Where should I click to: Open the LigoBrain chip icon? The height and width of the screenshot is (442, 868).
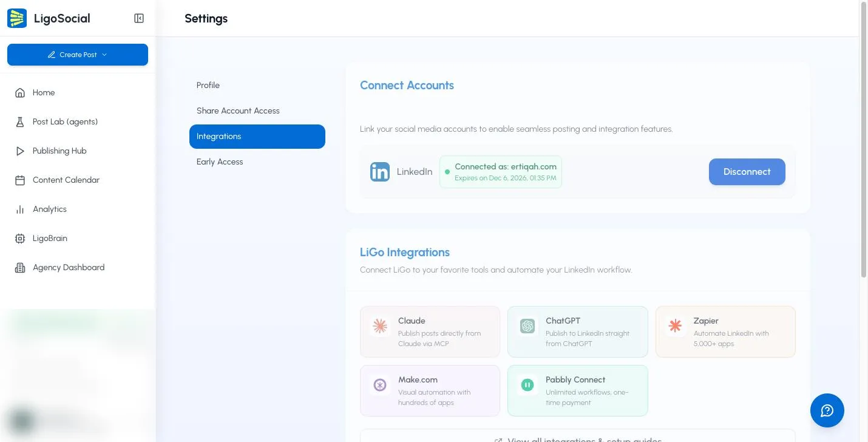coord(20,239)
